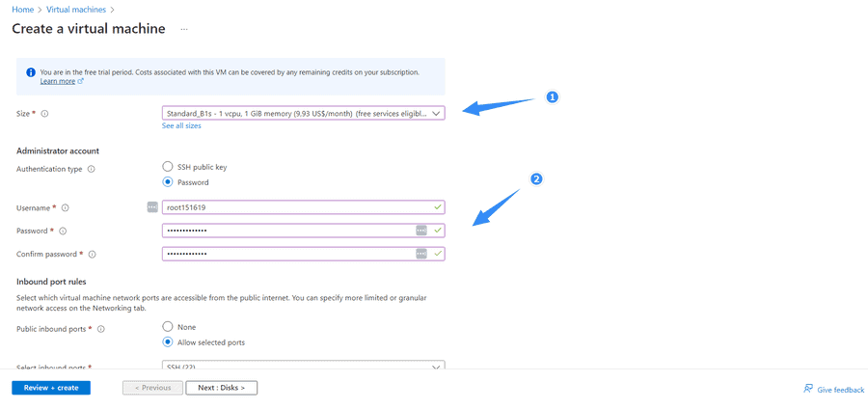Click the Next : Disks button
868x409 pixels.
(x=222, y=388)
